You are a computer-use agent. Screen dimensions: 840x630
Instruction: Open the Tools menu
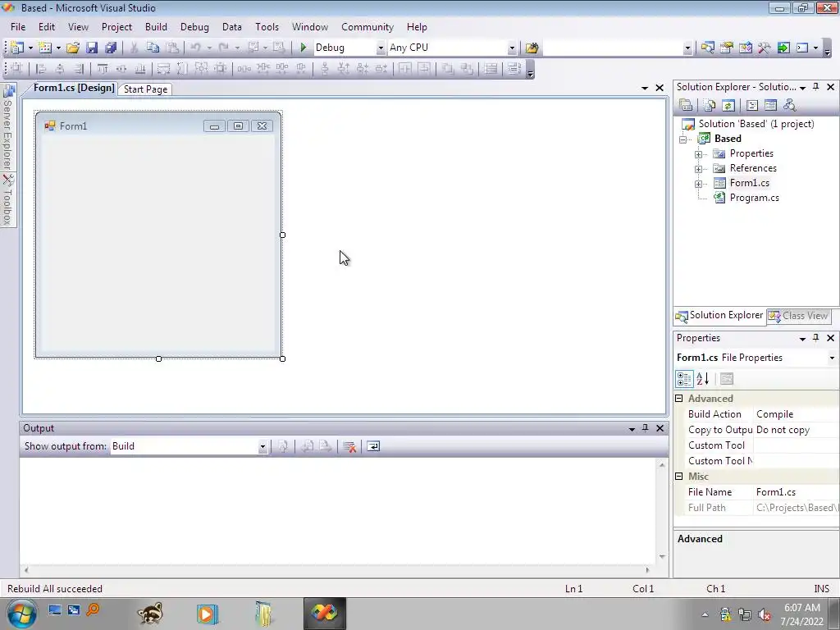pos(267,27)
